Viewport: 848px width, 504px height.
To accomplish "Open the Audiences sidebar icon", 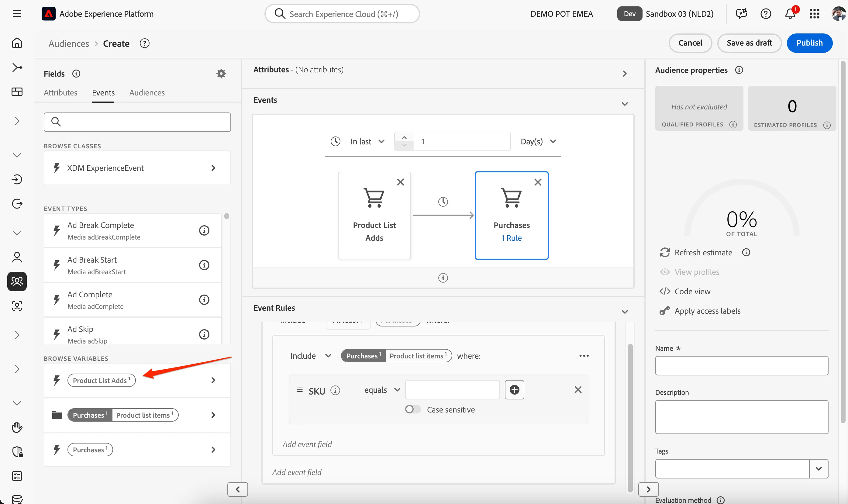I will tap(17, 281).
